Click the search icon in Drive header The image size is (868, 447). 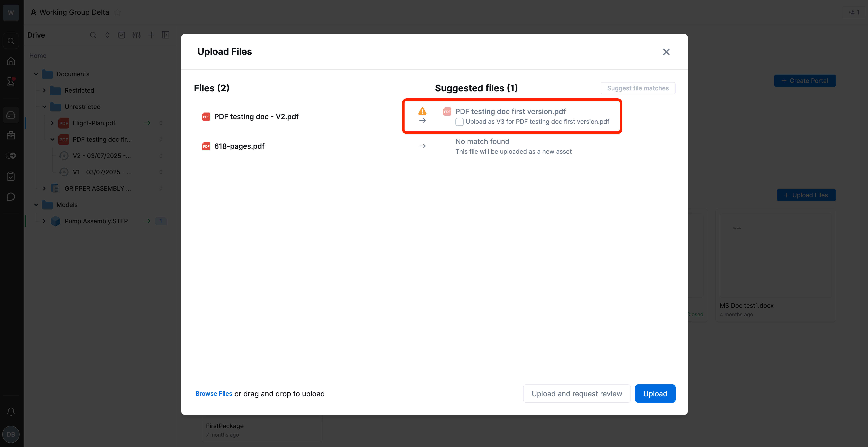(x=93, y=35)
